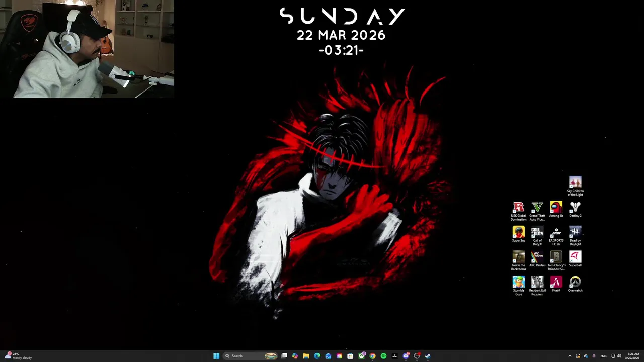
Task: Select the Dead by Daylight shortcut
Action: 575,236
